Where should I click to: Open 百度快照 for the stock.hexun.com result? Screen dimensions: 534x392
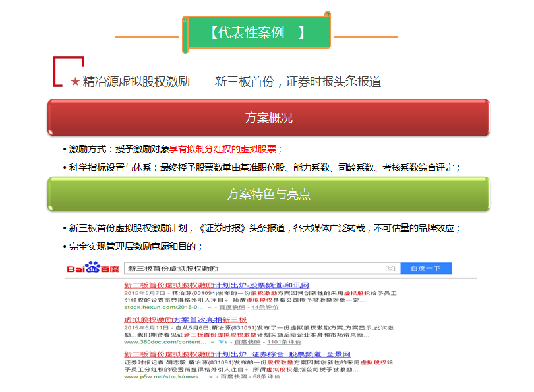click(232, 307)
